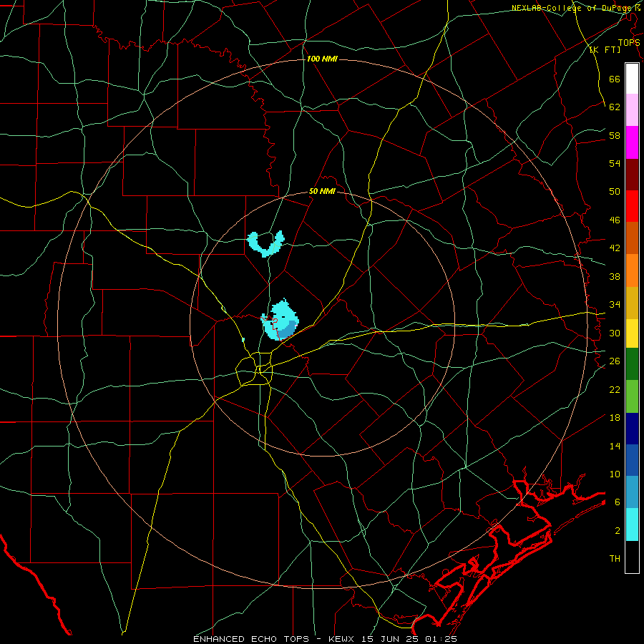The image size is (644, 644).
Task: Click legend value '62'
Action: pyautogui.click(x=615, y=107)
